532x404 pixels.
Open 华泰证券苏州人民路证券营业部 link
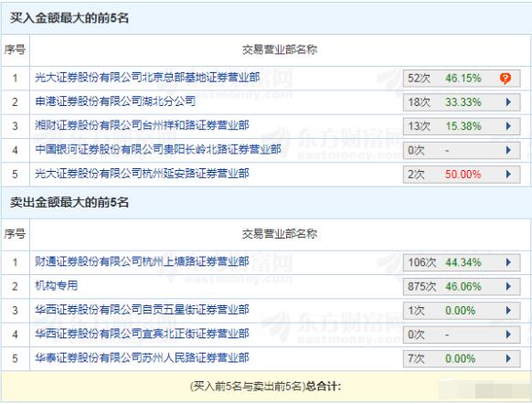[142, 358]
